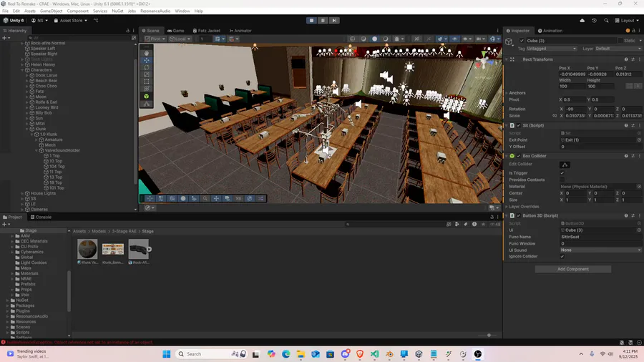The width and height of the screenshot is (644, 362).
Task: Toggle the scene Gizmos visibility button
Action: 492,39
